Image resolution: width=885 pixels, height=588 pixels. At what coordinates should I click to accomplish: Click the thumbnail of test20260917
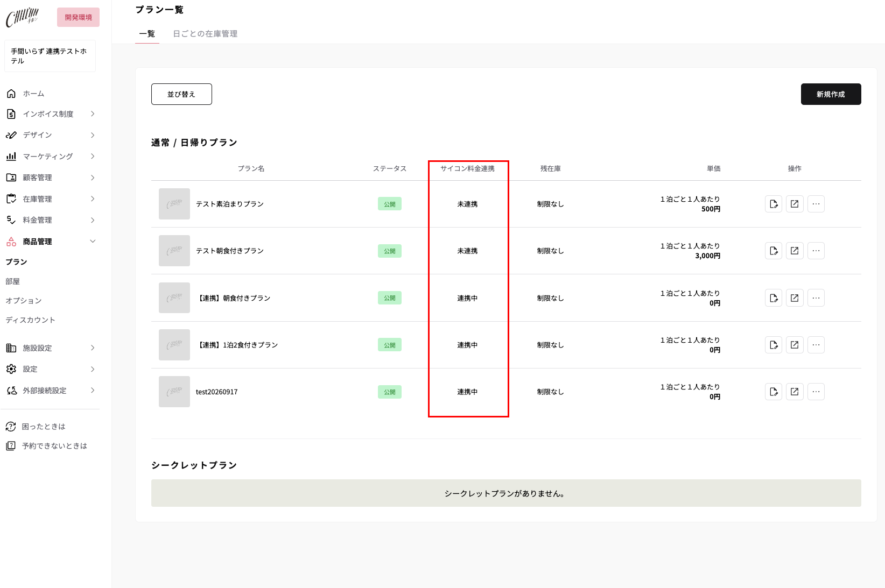(174, 392)
